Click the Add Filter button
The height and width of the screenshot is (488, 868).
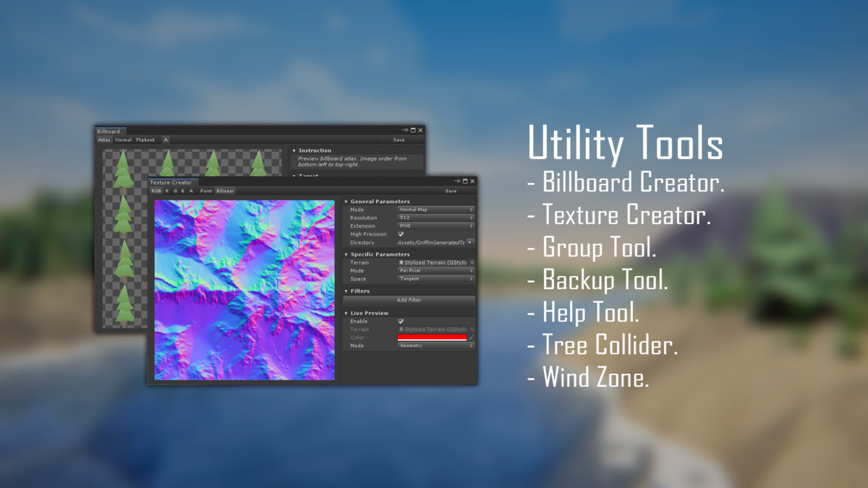coord(409,300)
